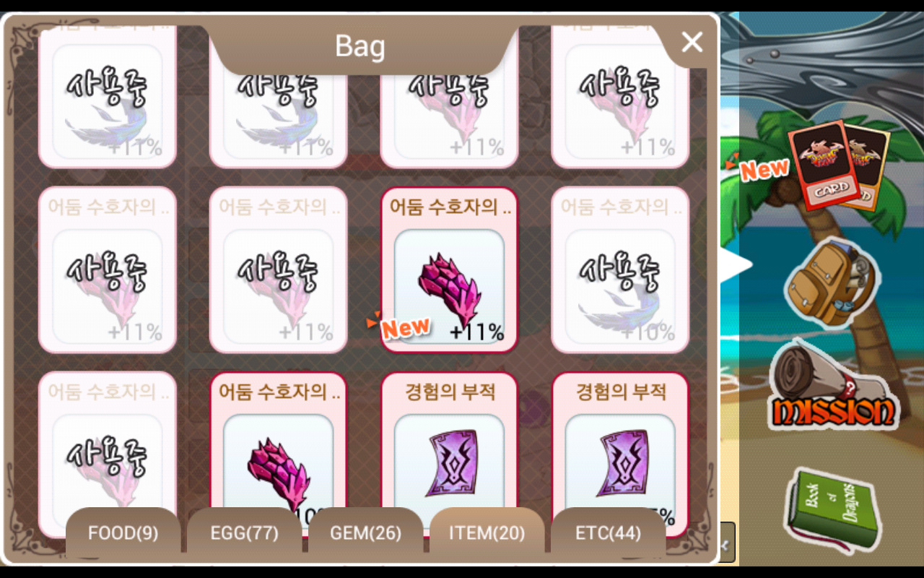Switch to the ITEM(20) tab
The height and width of the screenshot is (578, 924).
click(x=487, y=533)
